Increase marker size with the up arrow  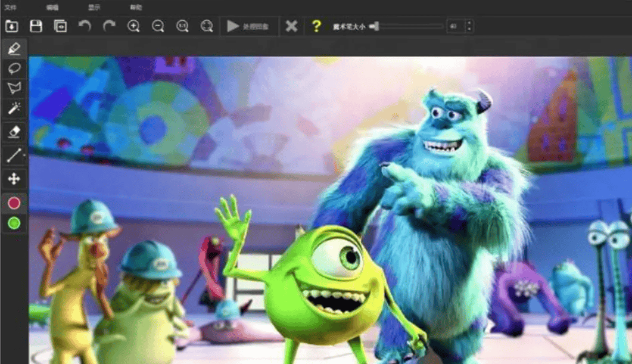tap(469, 23)
